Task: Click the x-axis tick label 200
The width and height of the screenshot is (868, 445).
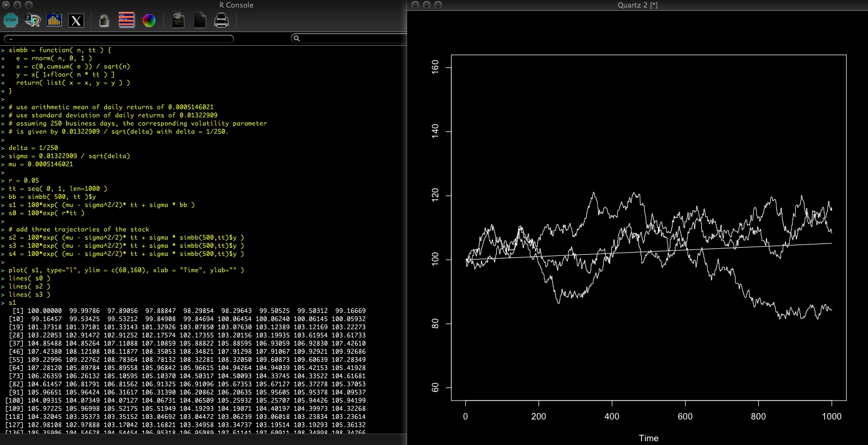Action: (x=538, y=416)
